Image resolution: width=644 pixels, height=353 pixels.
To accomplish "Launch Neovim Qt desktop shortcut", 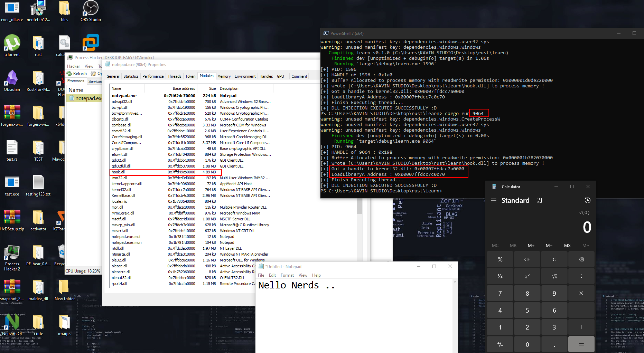I will coord(12,325).
